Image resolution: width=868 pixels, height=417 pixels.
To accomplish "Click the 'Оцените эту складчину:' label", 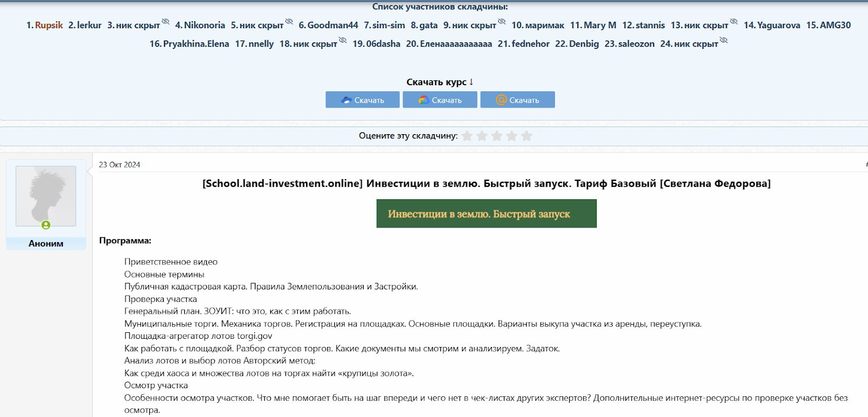I will click(408, 136).
